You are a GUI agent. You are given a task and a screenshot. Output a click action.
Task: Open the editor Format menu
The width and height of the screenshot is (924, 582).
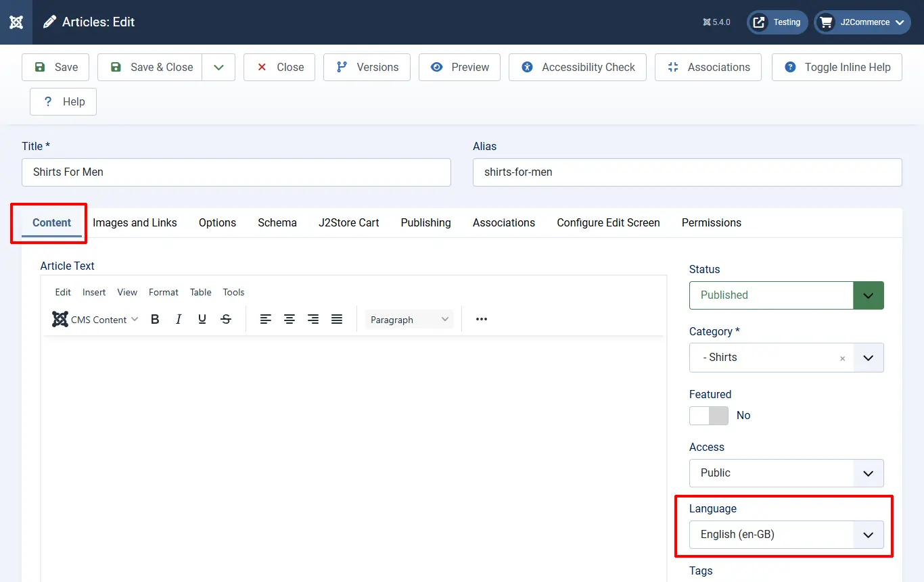pos(164,292)
